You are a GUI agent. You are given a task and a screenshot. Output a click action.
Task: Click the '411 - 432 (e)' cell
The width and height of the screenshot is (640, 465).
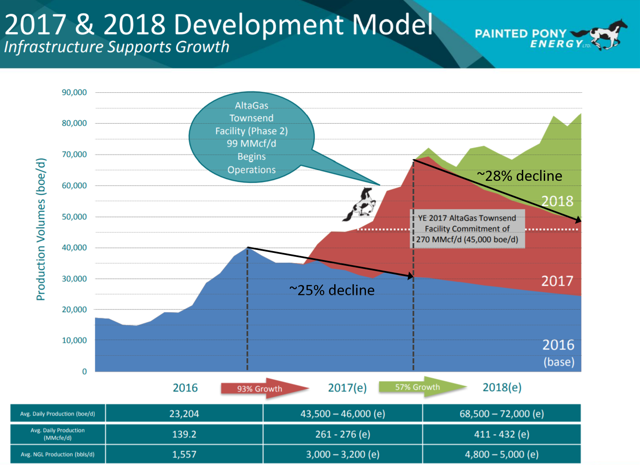pos(502,434)
